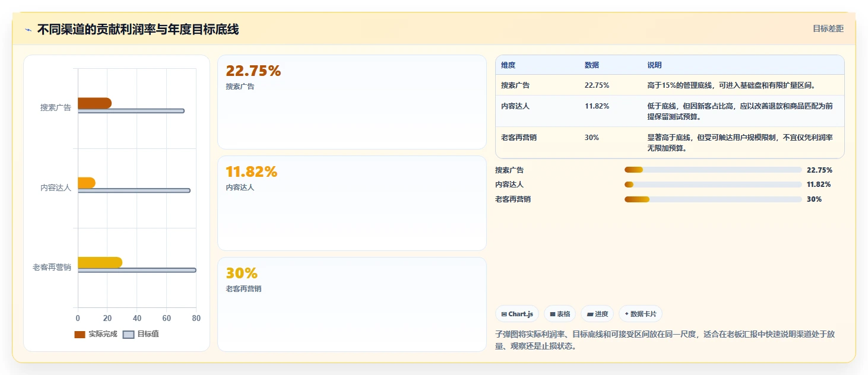Open the 22.75% 搜索广告 data card
This screenshot has width=868, height=375.
(352, 102)
